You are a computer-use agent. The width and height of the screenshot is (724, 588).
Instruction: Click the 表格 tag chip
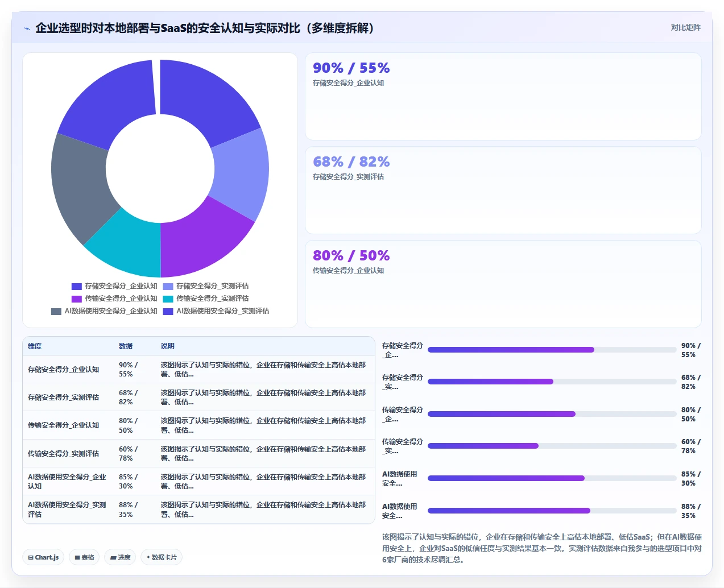coord(84,557)
